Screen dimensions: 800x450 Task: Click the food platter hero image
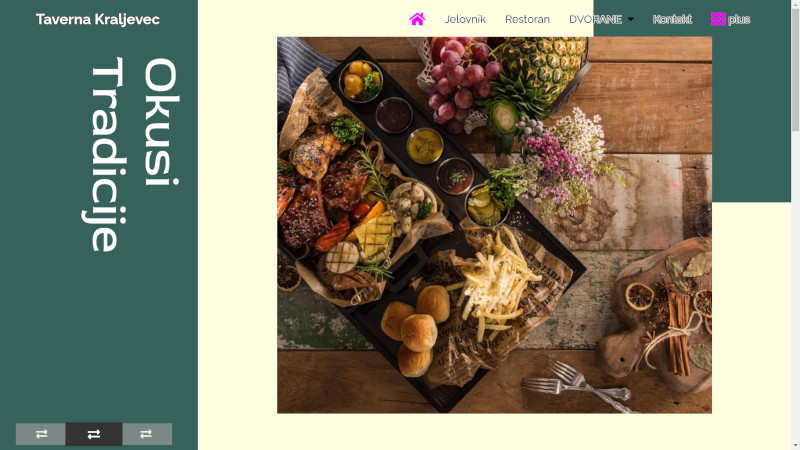(x=494, y=224)
